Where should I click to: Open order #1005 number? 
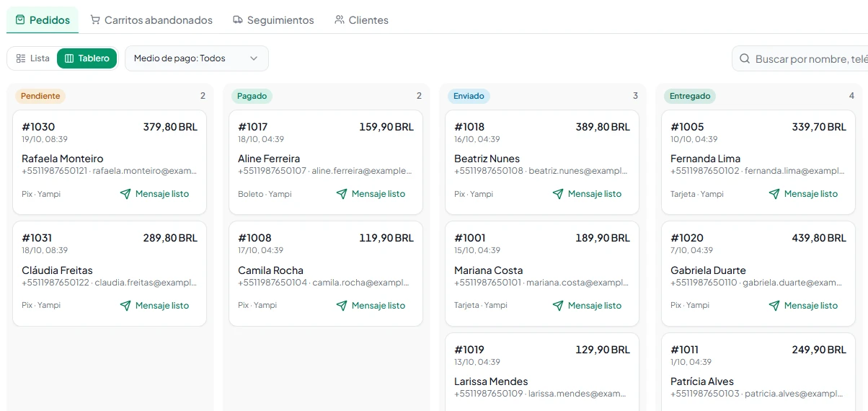coord(687,127)
